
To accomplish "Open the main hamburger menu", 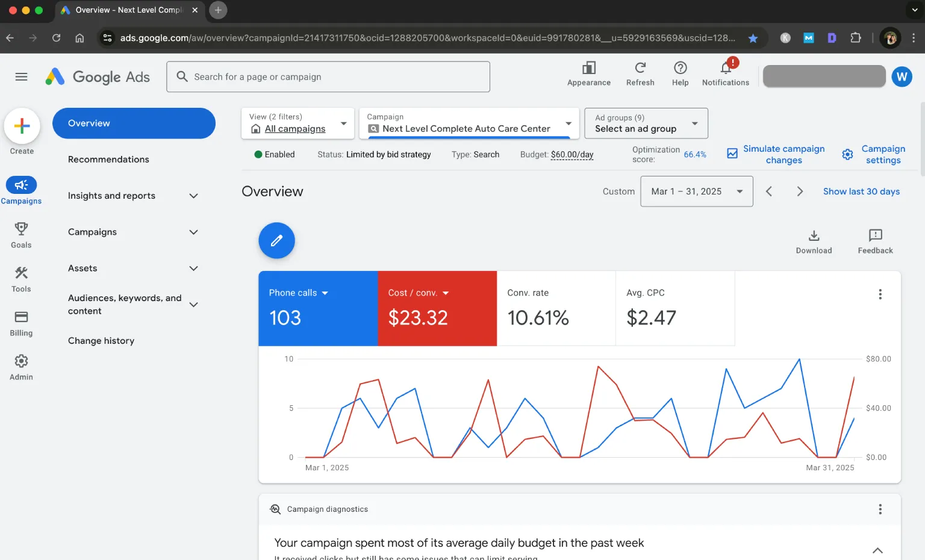I will click(21, 76).
